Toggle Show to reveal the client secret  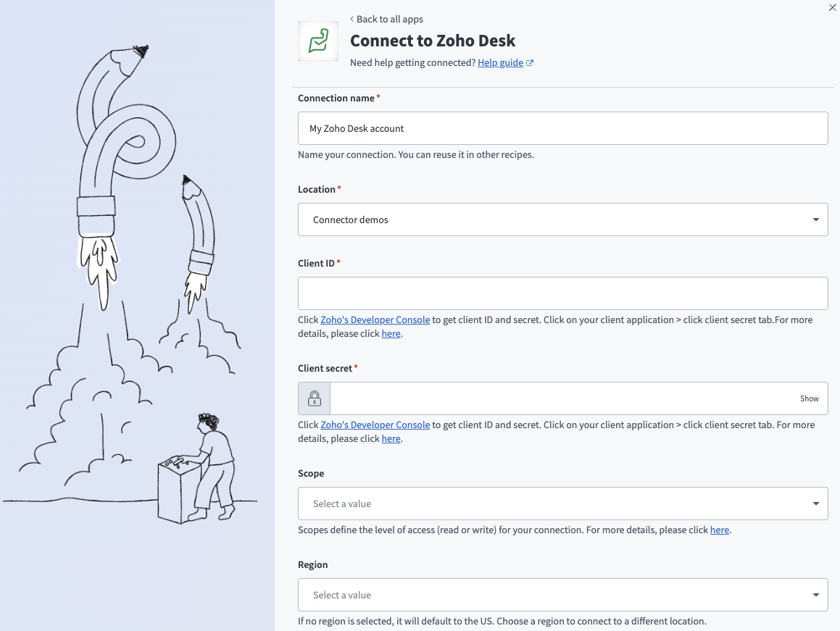coord(810,398)
